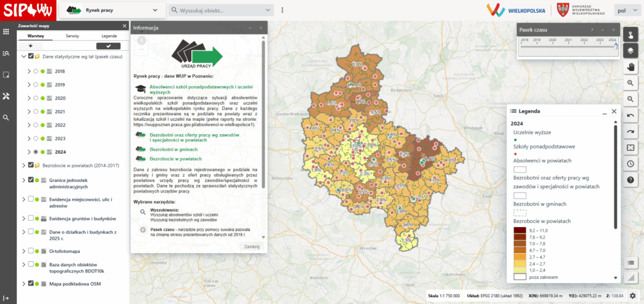Image resolution: width=644 pixels, height=304 pixels.
Task: Expand Bezrobocie w powiatach (2014-2017) group
Action: pos(23,165)
